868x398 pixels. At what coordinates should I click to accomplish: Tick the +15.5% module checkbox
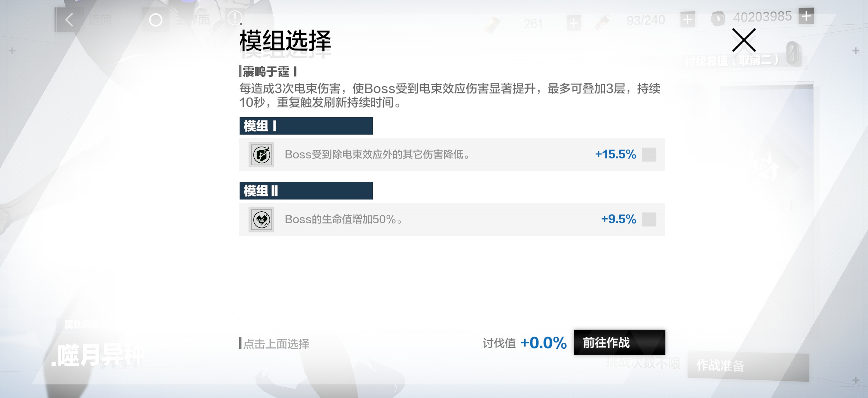pyautogui.click(x=649, y=154)
